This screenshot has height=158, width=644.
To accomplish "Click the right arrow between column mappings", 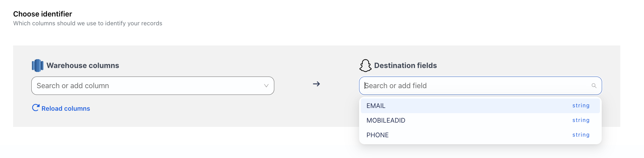I will pos(316,84).
